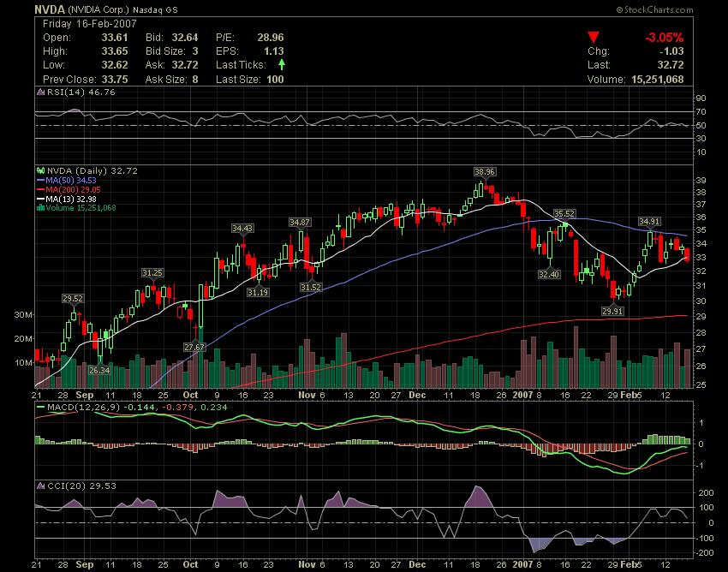The height and width of the screenshot is (572, 728).
Task: Click the Nasdaq GS exchange label
Action: click(155, 9)
